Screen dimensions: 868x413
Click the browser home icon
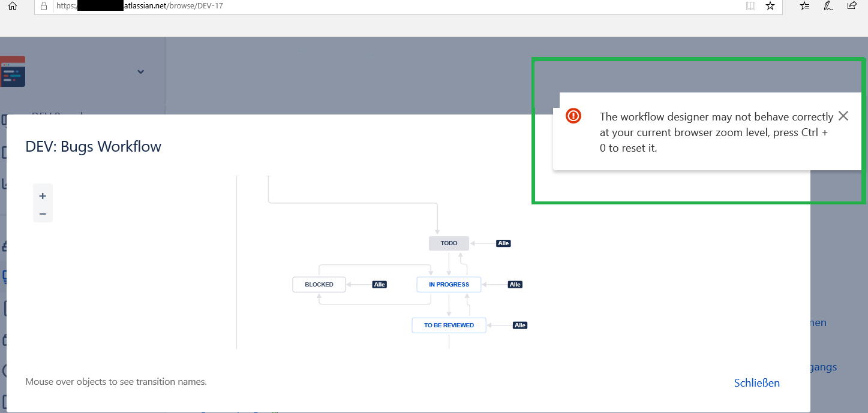point(12,6)
